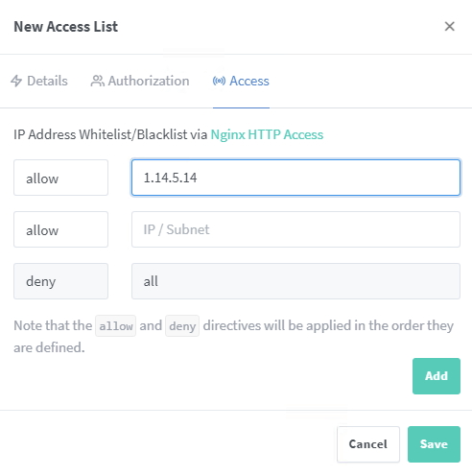
Task: Close the New Access List dialog
Action: coord(449,26)
